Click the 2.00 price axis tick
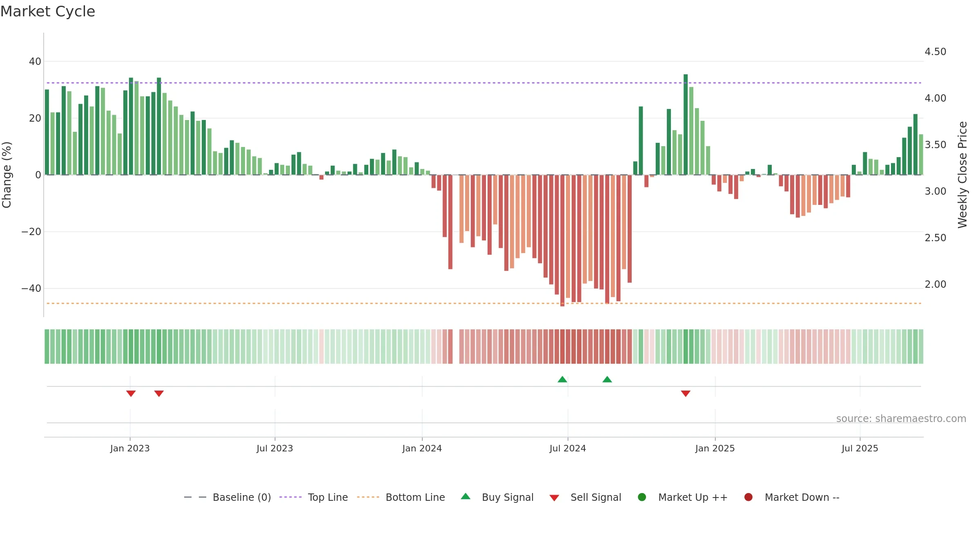 click(x=935, y=284)
